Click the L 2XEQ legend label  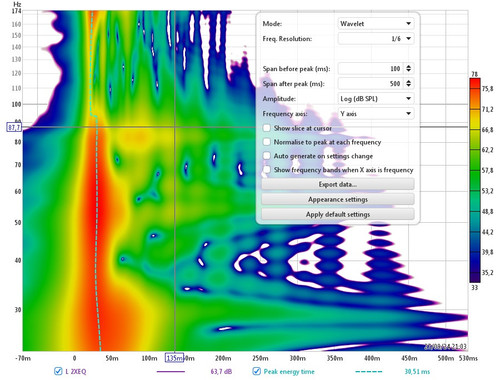pyautogui.click(x=76, y=371)
